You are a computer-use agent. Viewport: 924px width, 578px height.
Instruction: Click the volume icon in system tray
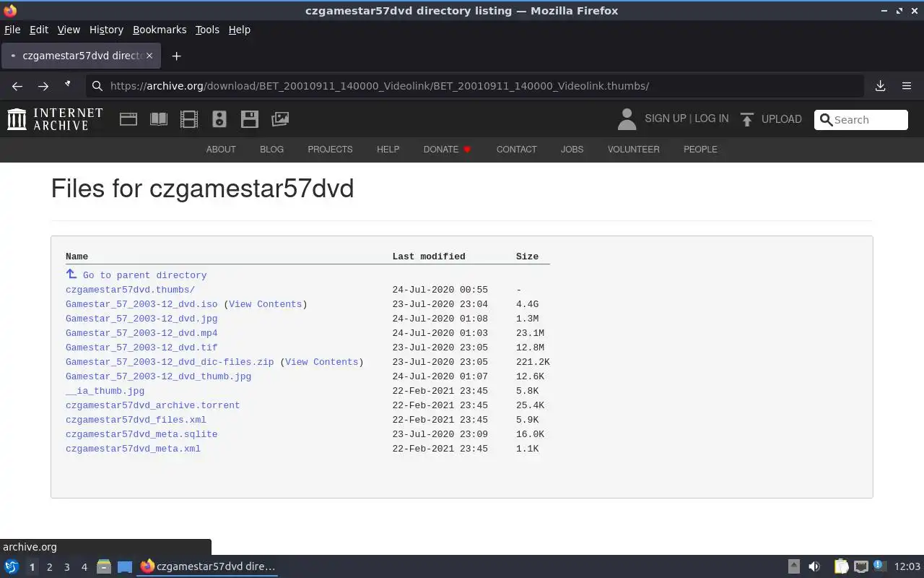point(814,566)
